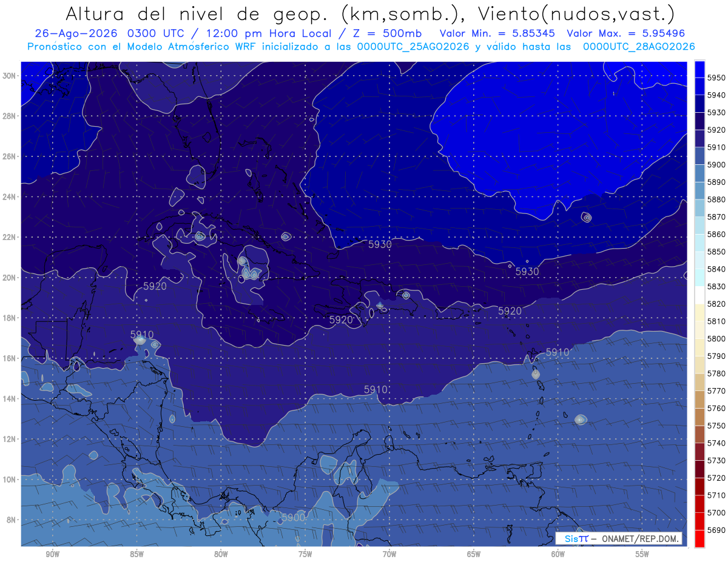Click the 90W longitude axis label
728x562 pixels.
53,554
